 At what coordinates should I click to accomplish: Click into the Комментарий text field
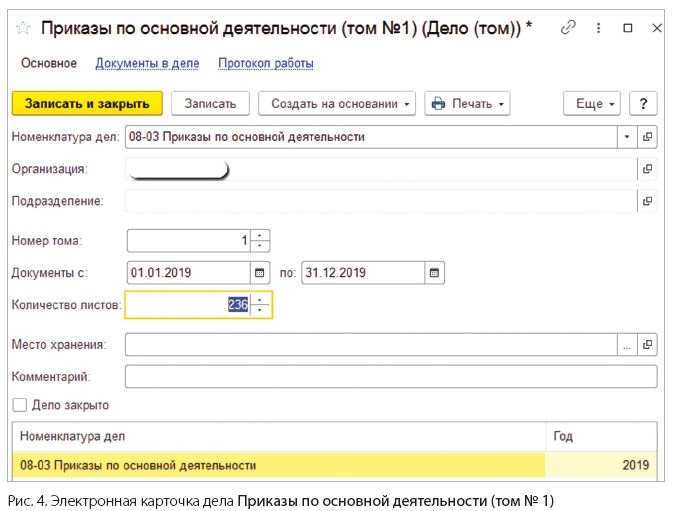coord(391,377)
